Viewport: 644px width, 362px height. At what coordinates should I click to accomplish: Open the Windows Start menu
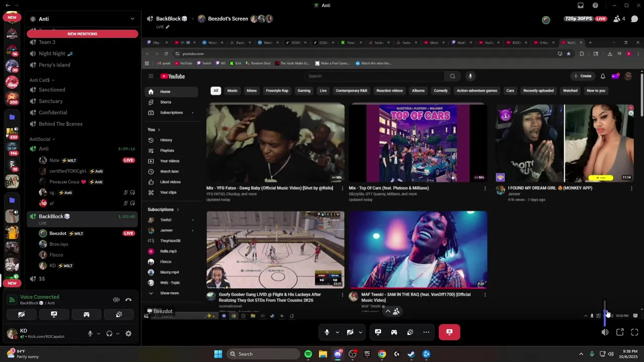tap(218, 354)
